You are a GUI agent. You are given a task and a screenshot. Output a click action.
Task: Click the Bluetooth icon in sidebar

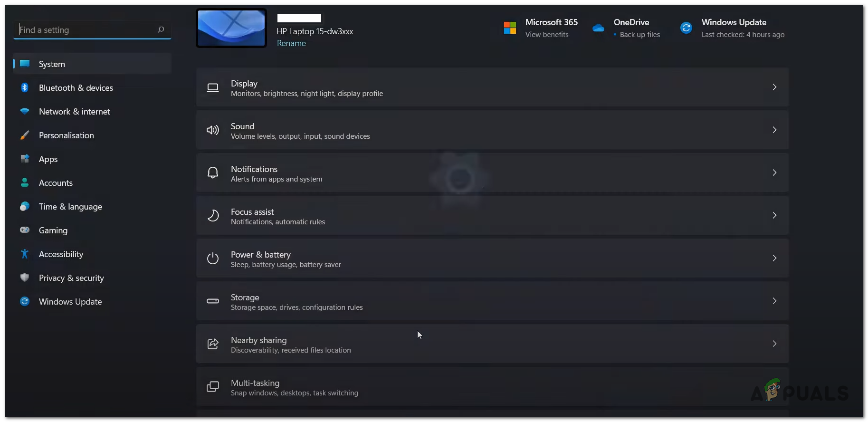coord(25,87)
